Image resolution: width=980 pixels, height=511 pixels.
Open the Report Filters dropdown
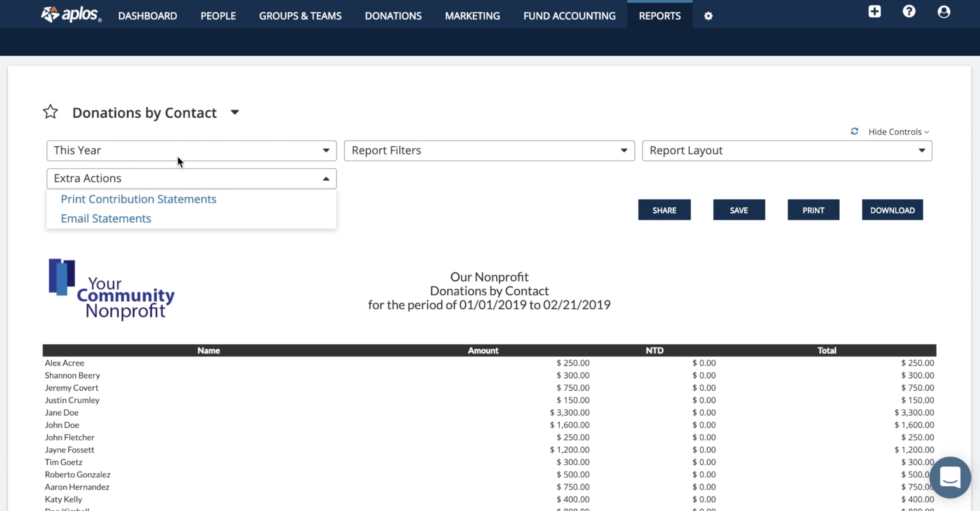coord(489,150)
